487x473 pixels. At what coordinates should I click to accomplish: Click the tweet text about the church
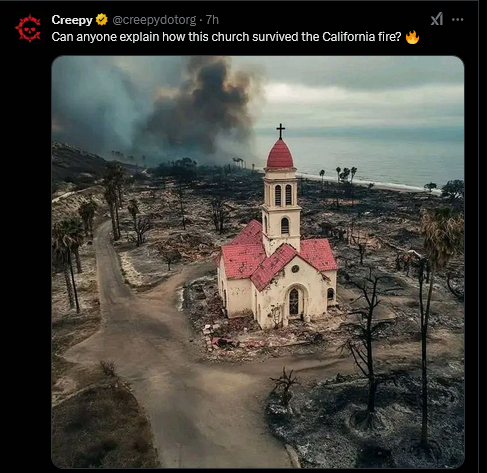226,37
